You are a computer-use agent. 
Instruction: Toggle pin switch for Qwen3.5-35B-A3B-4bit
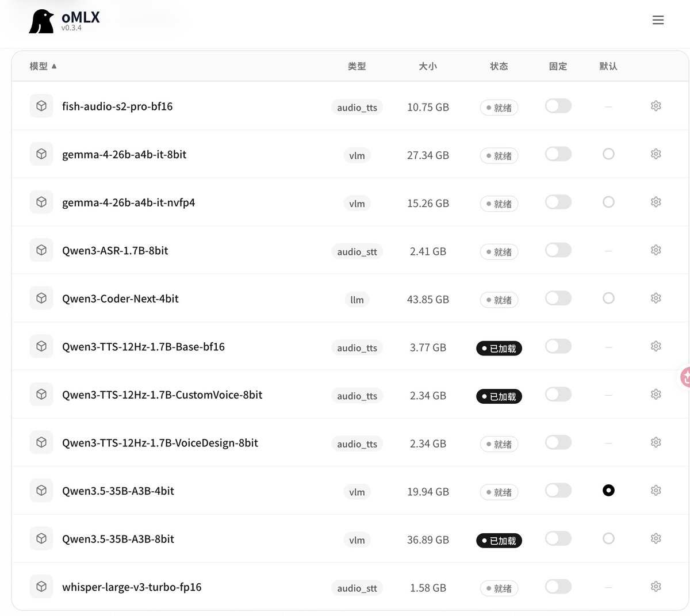click(x=558, y=491)
